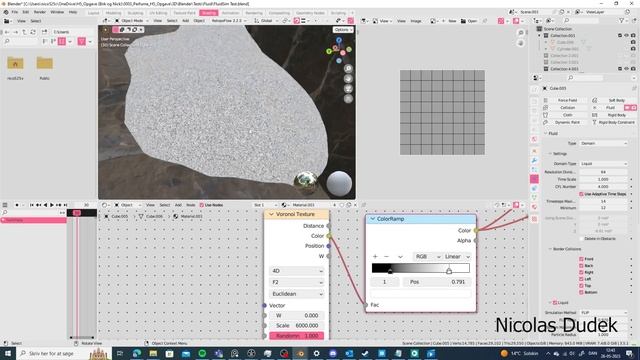Click the viewport Options button
The image size is (640, 360).
[x=343, y=30]
